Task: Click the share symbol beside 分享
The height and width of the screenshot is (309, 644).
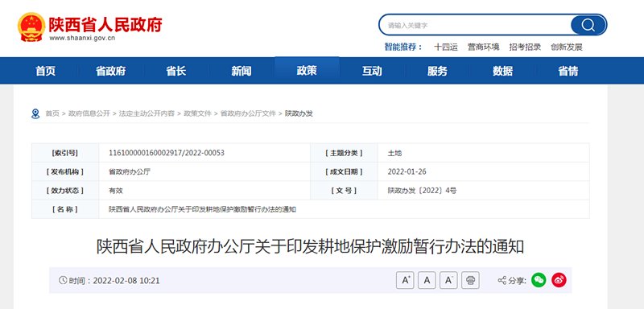Action: click(x=502, y=281)
